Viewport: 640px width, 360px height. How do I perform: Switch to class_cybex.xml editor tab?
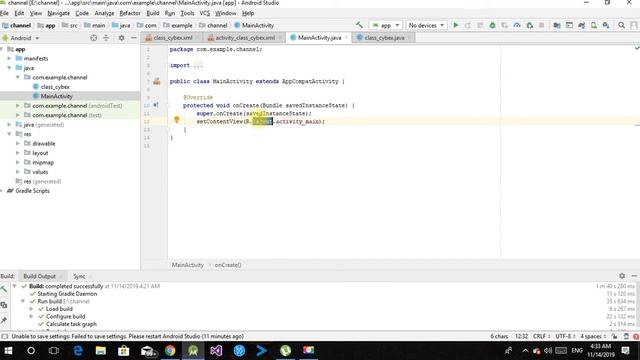click(x=172, y=38)
